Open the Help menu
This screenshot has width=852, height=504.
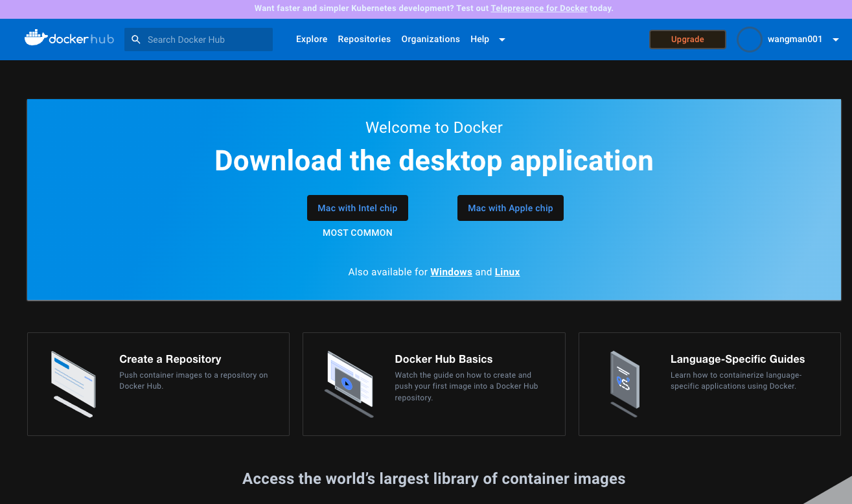click(480, 40)
